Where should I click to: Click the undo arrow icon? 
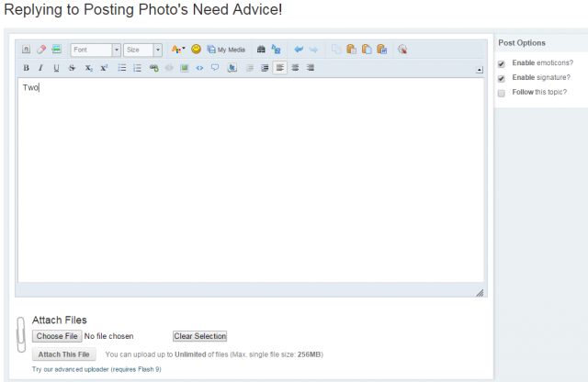point(298,50)
